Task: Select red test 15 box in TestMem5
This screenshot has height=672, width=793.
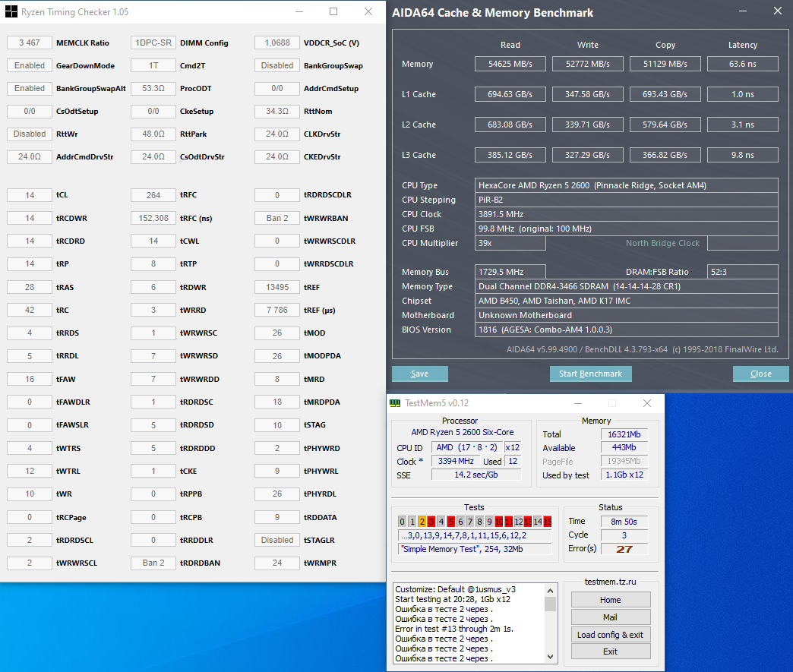Action: click(x=547, y=522)
